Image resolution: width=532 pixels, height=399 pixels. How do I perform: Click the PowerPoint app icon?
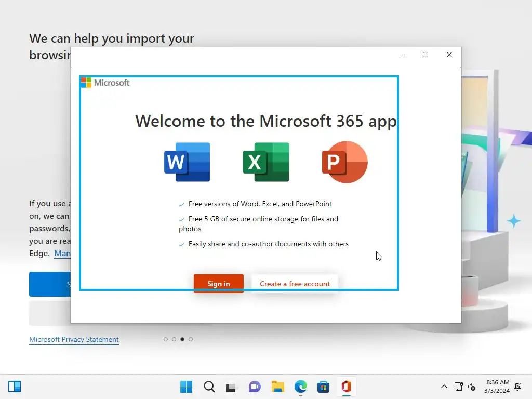click(x=345, y=162)
